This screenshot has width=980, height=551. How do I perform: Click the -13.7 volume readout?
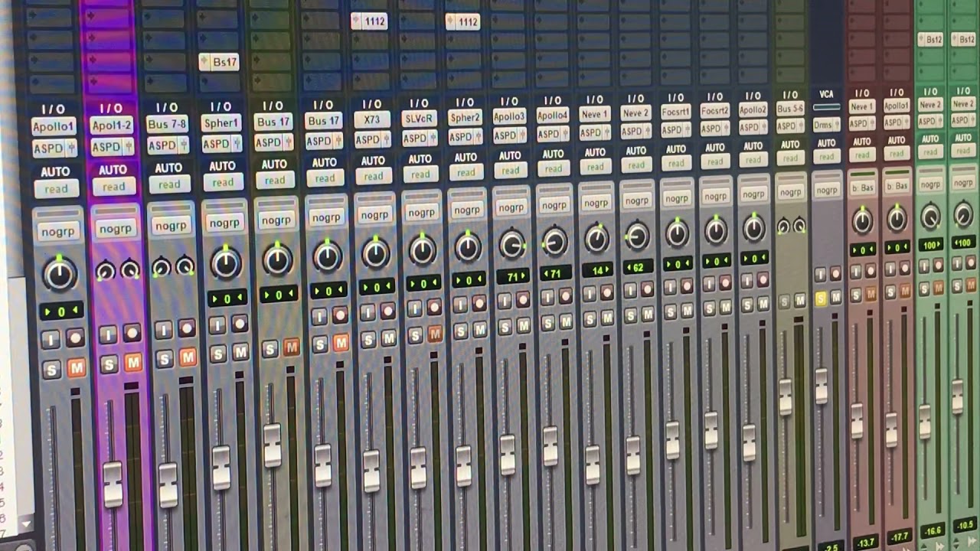(x=865, y=543)
